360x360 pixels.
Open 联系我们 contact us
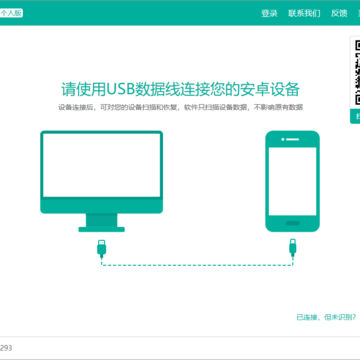coord(304,13)
